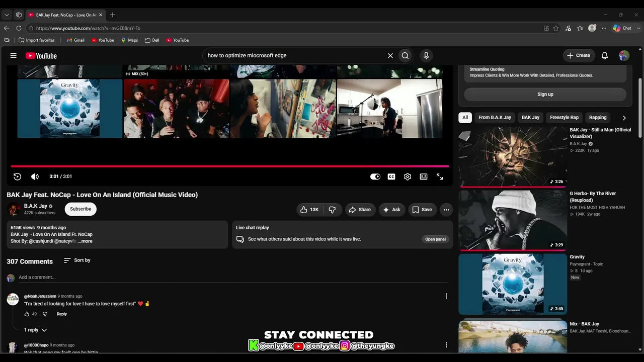Select the Freestyle Rap chip

564,118
